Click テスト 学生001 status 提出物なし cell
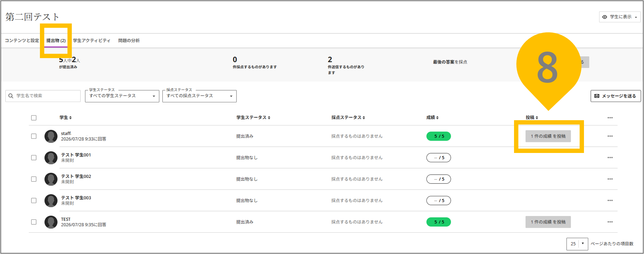The image size is (644, 254). 247,158
